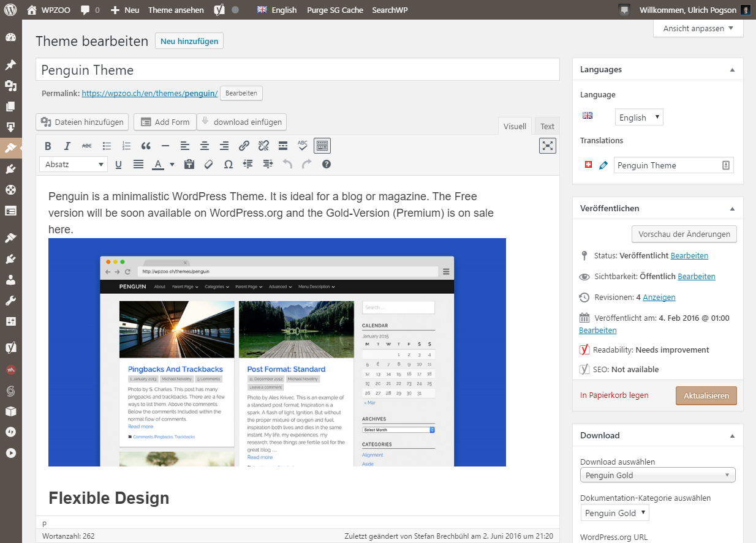Click the Aktualisieren update button
756x543 pixels.
pos(706,395)
